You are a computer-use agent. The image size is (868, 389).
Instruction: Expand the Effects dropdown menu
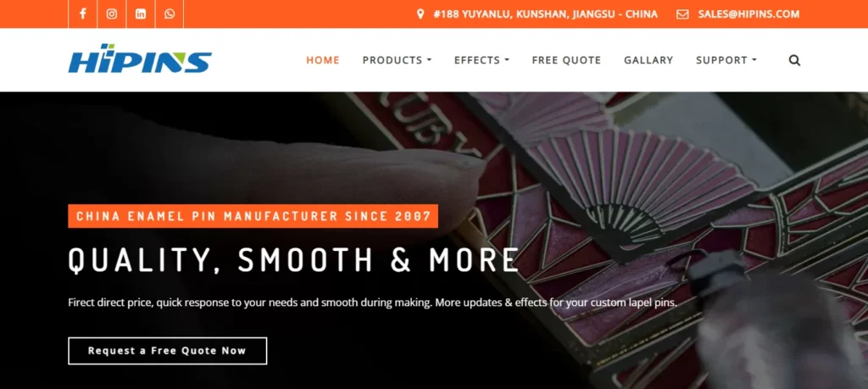[481, 60]
